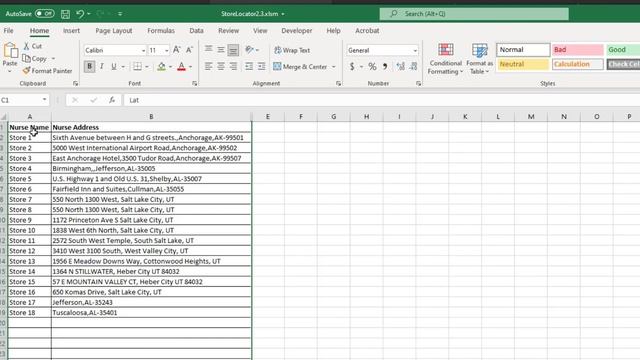The height and width of the screenshot is (360, 640).
Task: Apply the yellow Fill Color bucket
Action: (x=162, y=66)
